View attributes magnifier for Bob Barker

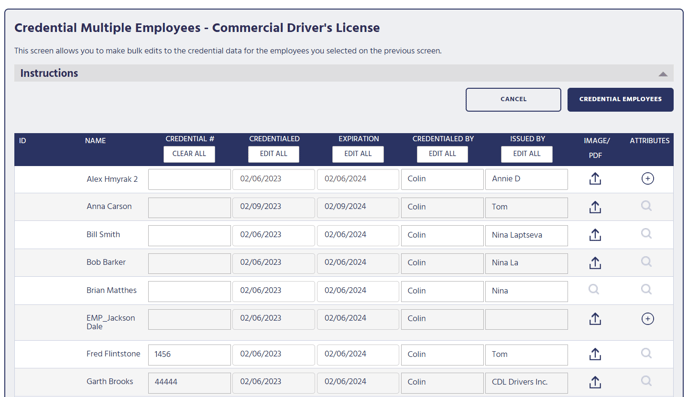click(x=646, y=261)
